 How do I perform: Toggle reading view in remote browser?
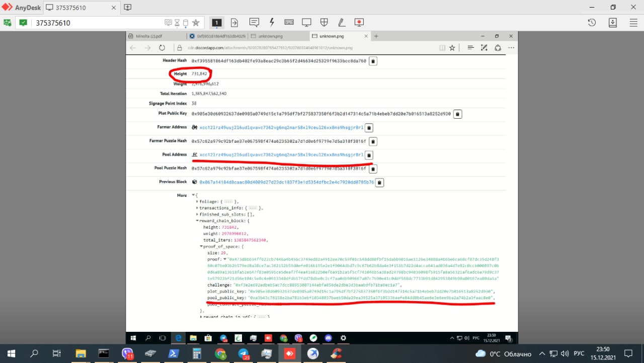[442, 48]
